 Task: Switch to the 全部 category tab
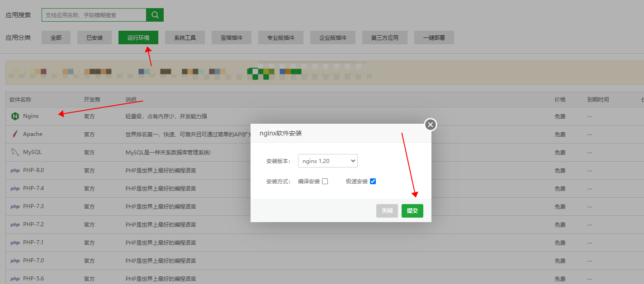56,38
